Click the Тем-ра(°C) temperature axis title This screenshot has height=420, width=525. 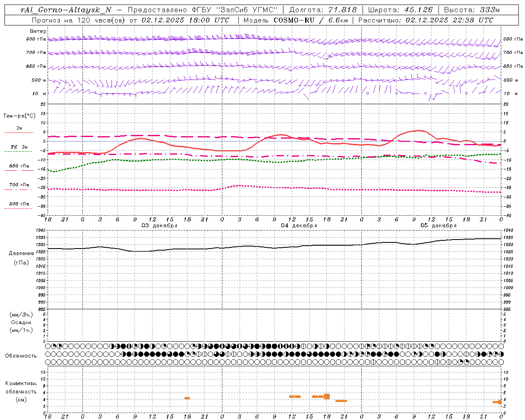click(x=19, y=116)
